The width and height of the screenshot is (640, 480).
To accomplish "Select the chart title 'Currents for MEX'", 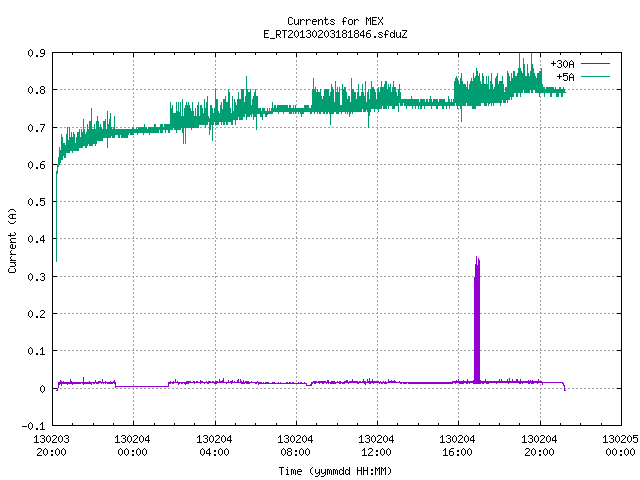I will pyautogui.click(x=335, y=21).
